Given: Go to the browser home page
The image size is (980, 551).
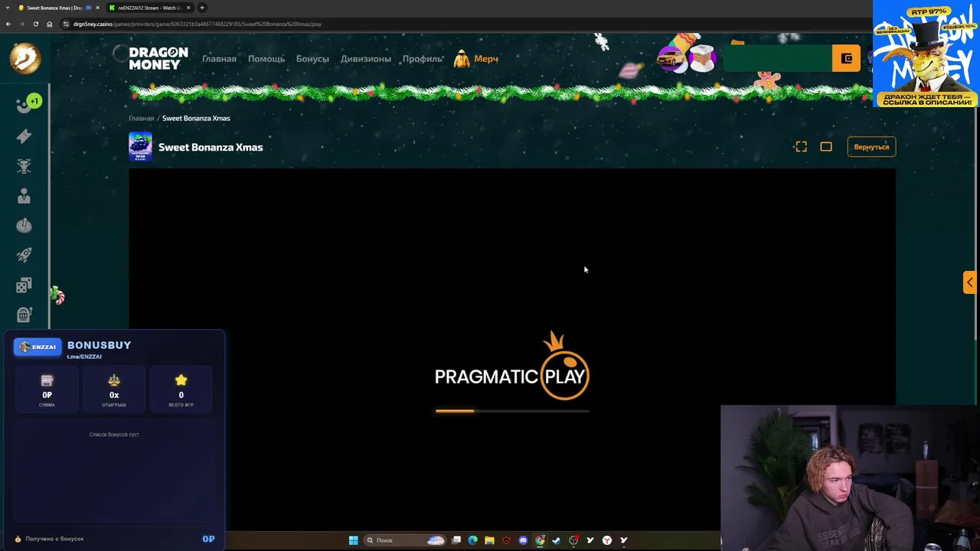Looking at the screenshot, I should click(49, 24).
